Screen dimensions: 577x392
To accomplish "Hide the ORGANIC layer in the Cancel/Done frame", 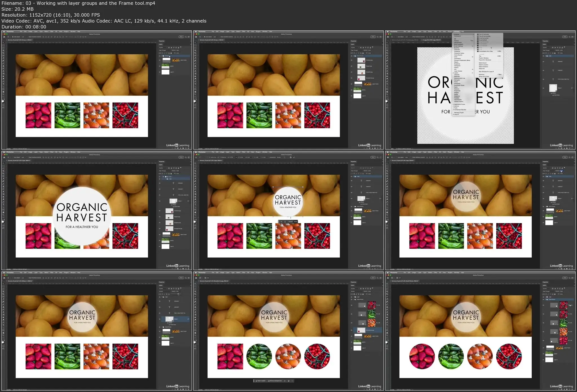I will point(352,181).
